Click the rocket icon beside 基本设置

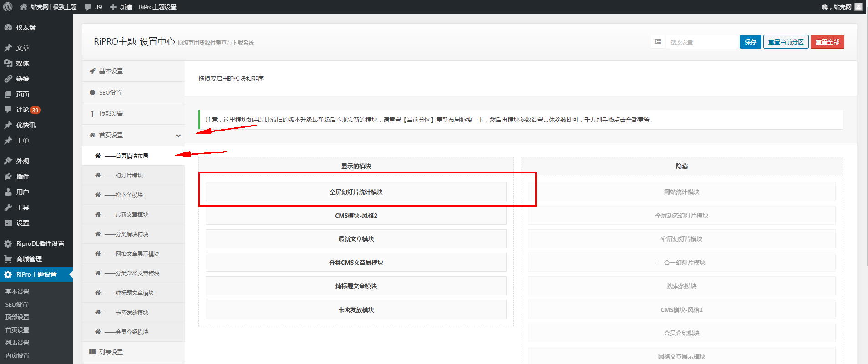pos(92,71)
